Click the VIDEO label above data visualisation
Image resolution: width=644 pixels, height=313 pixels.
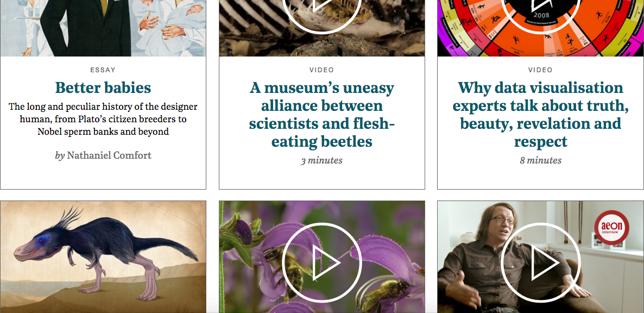[540, 70]
